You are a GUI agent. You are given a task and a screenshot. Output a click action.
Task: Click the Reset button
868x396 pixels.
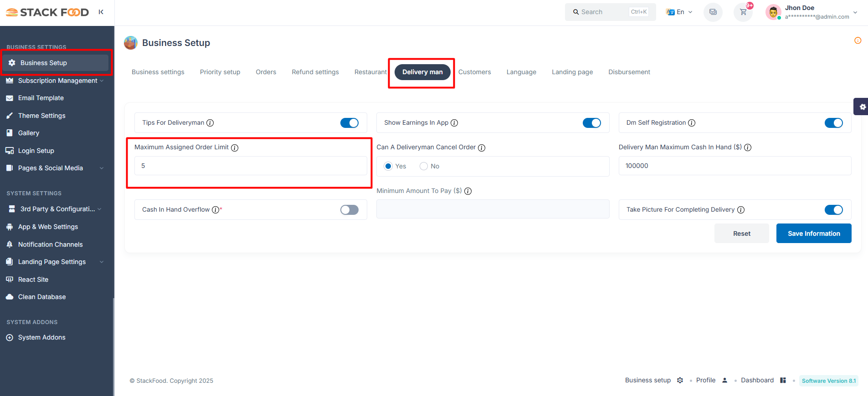[742, 234]
